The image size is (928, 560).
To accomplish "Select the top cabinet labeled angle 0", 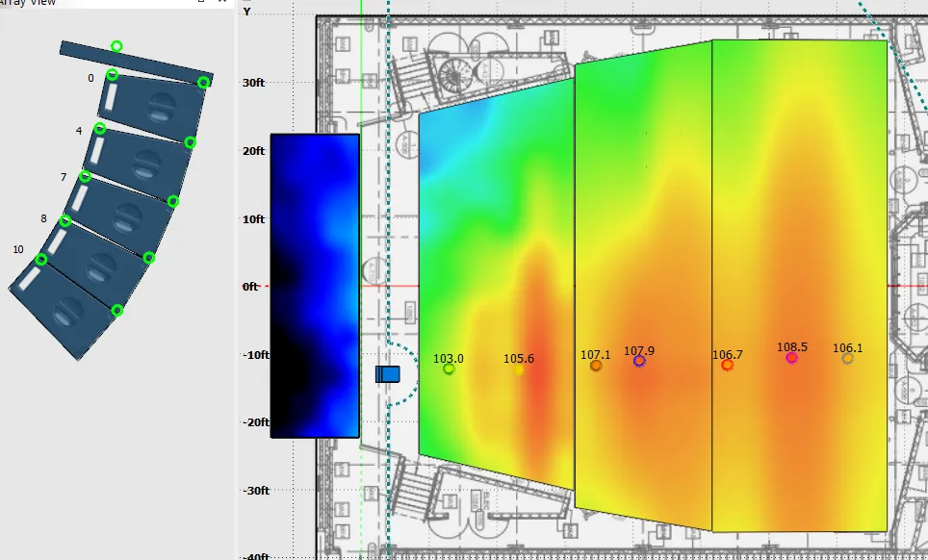I will pos(151,108).
